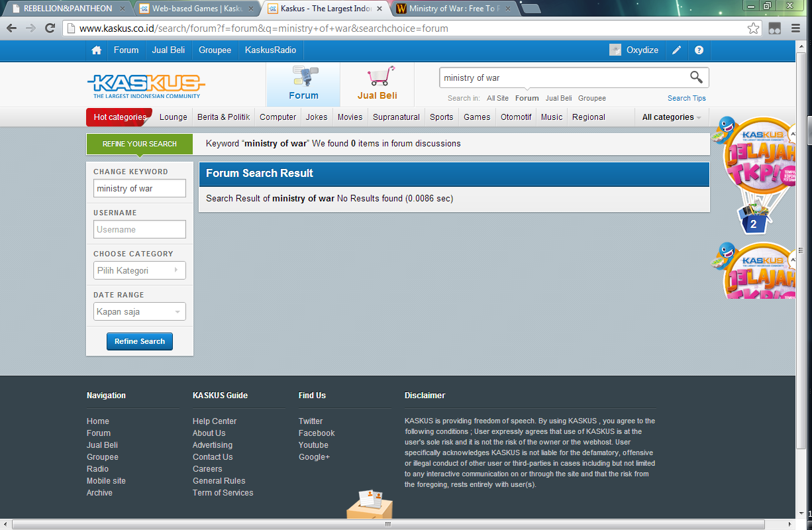Open Games category
Viewport: 812px width, 530px height.
477,117
